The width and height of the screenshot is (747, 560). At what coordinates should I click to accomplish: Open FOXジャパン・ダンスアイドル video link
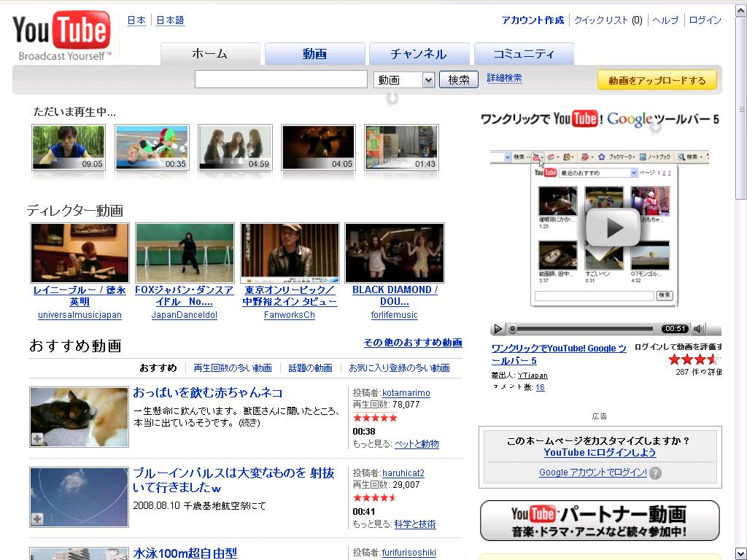coord(185,296)
